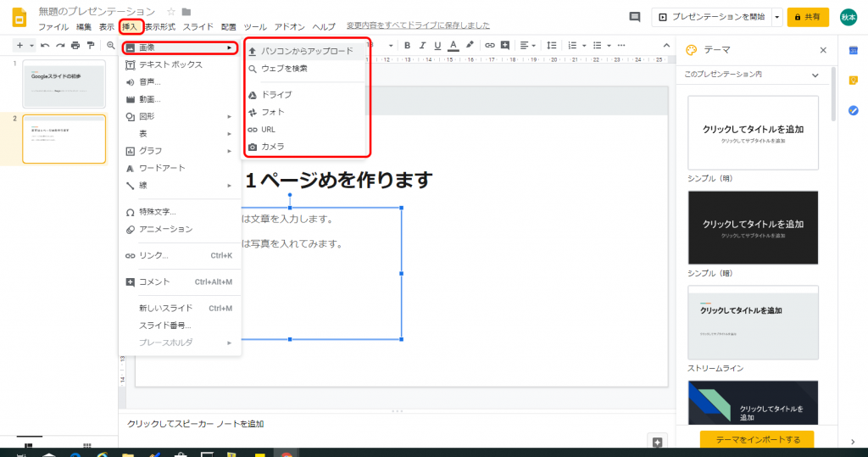Select ドライブ in image submenu

(x=307, y=95)
